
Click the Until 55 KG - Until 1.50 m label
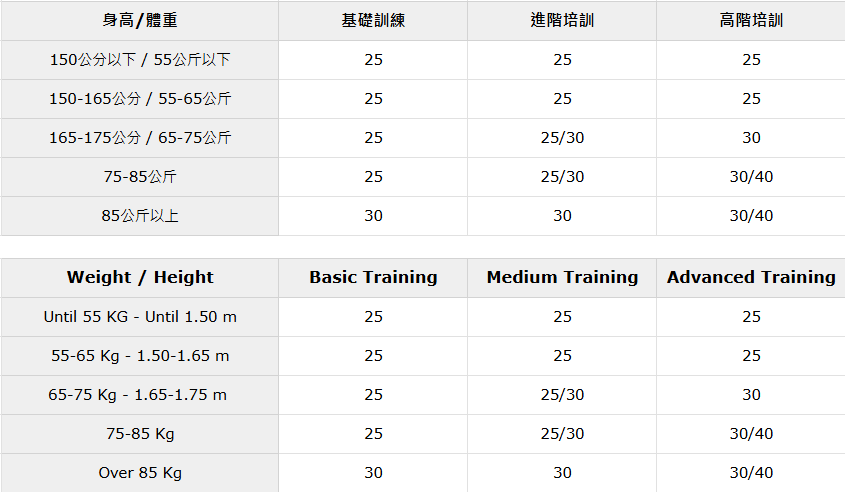140,317
